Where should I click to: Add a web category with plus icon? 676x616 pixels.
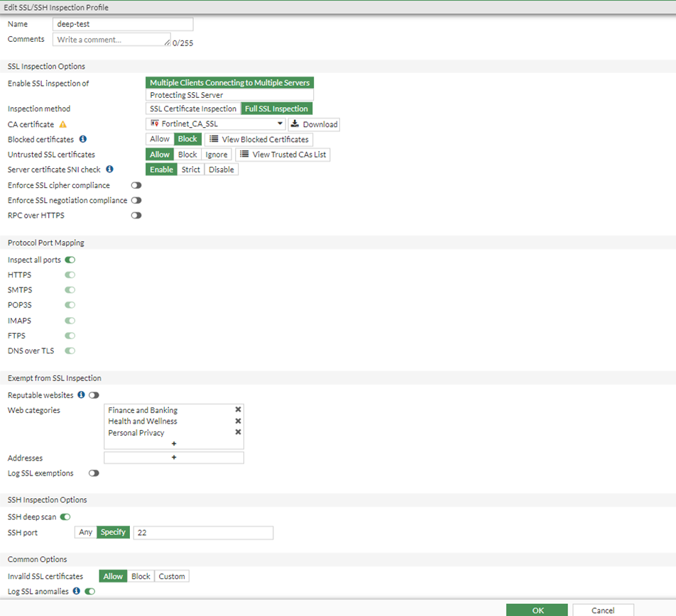174,444
